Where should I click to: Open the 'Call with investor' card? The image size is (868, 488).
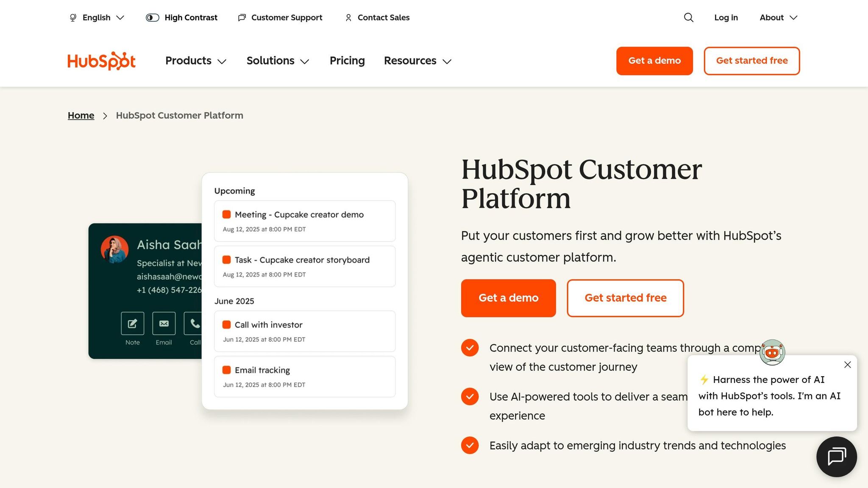click(305, 331)
